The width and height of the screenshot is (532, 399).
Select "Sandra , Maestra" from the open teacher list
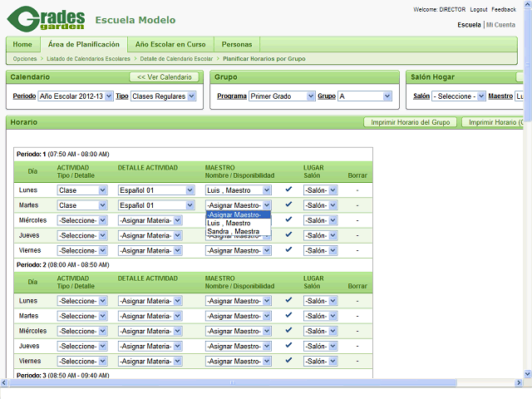pos(234,231)
